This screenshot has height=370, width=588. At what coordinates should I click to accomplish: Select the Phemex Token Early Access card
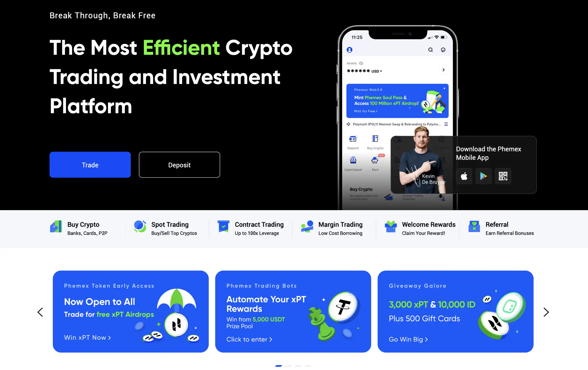pos(131,312)
